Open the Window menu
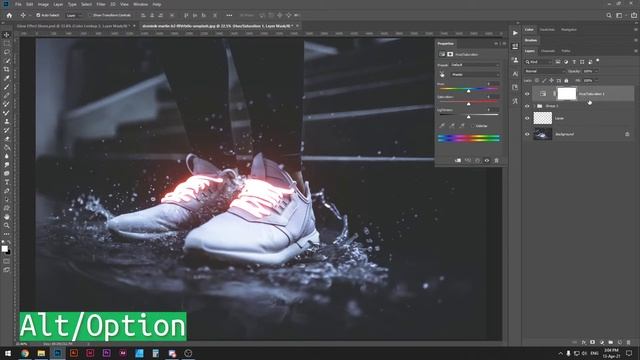This screenshot has width=640, height=360. [x=140, y=4]
